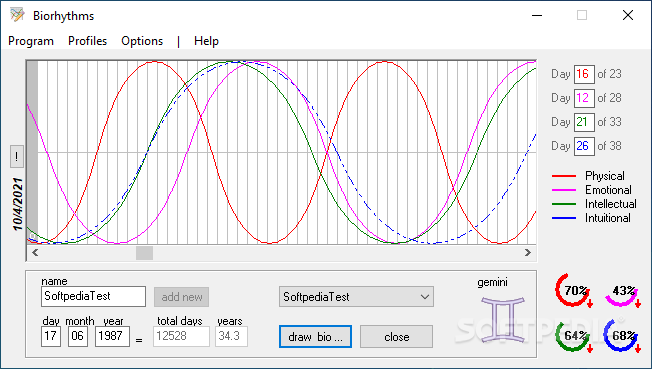Open the Options menu

click(142, 41)
